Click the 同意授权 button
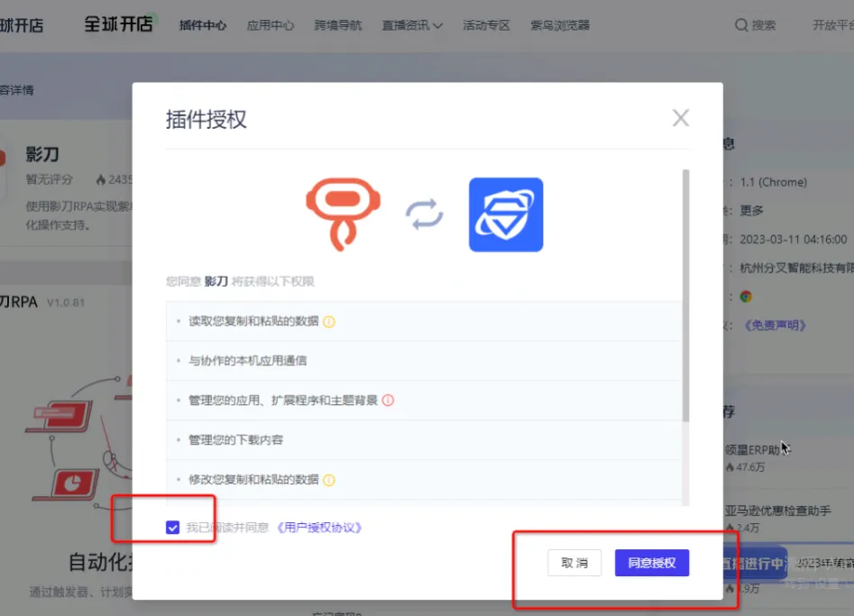854x616 pixels. coord(652,563)
